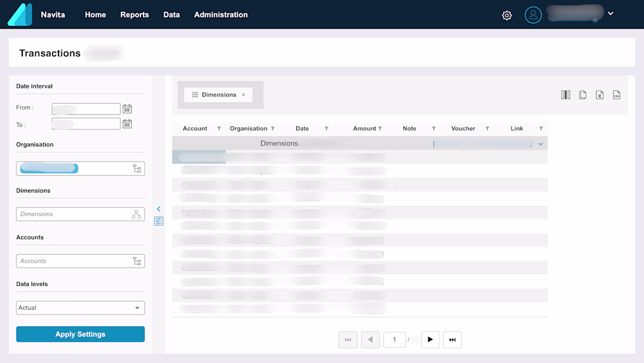Filter the Note column
The width and height of the screenshot is (644, 363).
434,129
